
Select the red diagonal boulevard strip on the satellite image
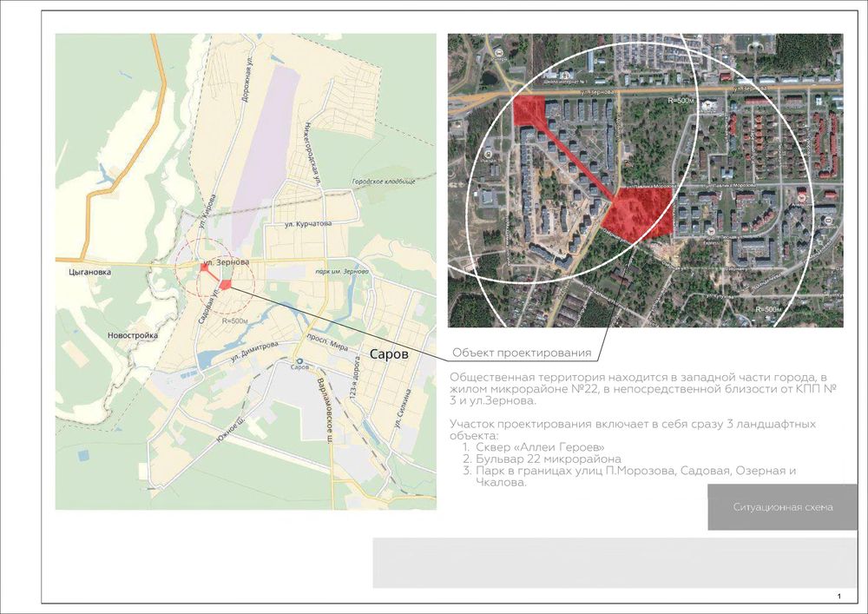coord(575,158)
